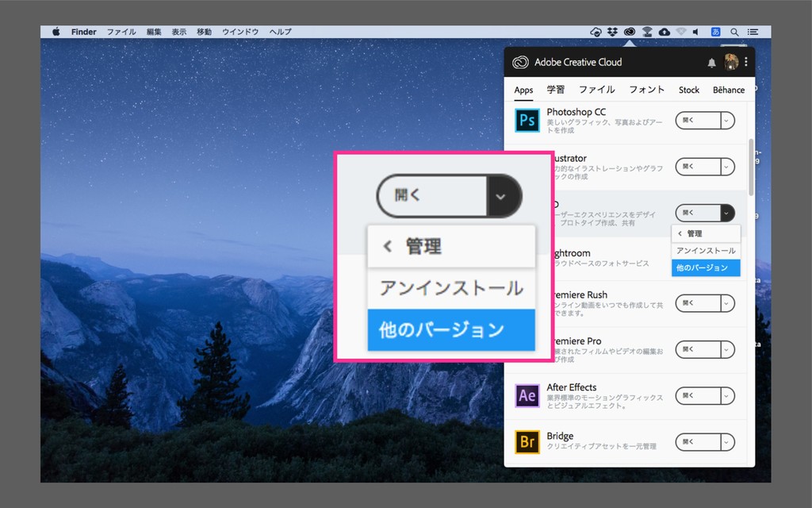Image resolution: width=812 pixels, height=508 pixels.
Task: Click the After Effects Ae app icon
Action: pos(527,395)
